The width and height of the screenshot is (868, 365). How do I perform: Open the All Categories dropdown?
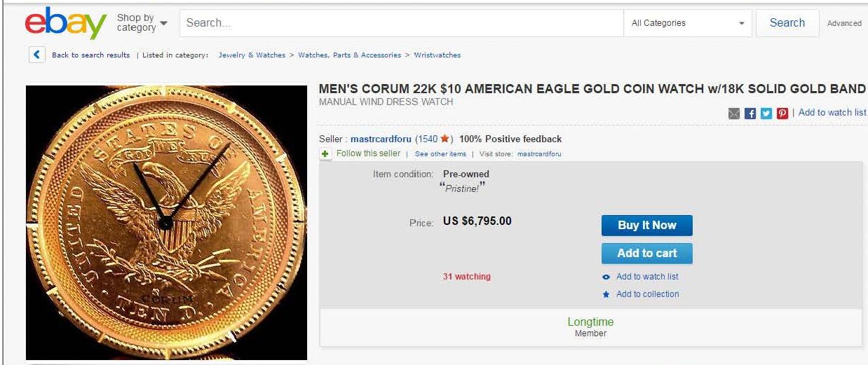pos(687,23)
